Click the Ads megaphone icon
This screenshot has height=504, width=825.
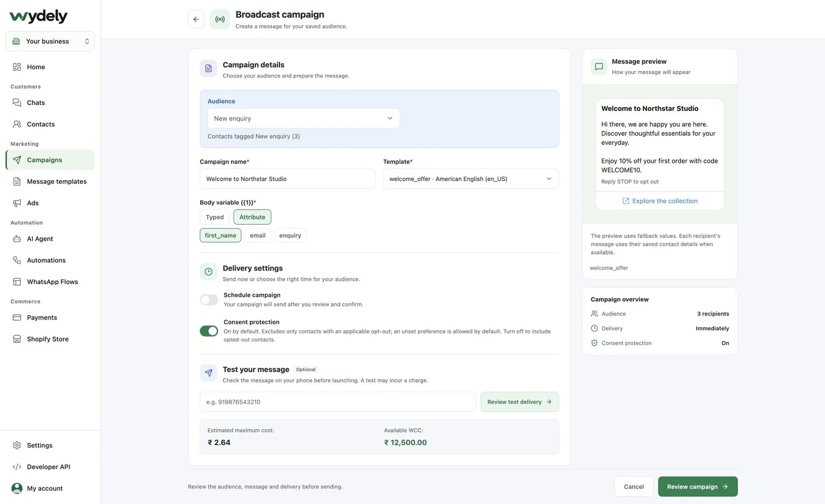(17, 203)
